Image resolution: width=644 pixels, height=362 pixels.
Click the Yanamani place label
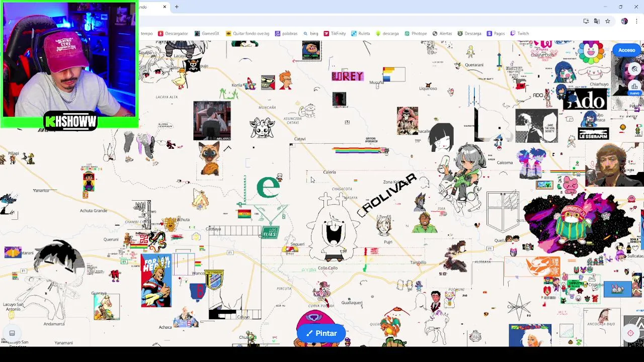click(x=63, y=343)
